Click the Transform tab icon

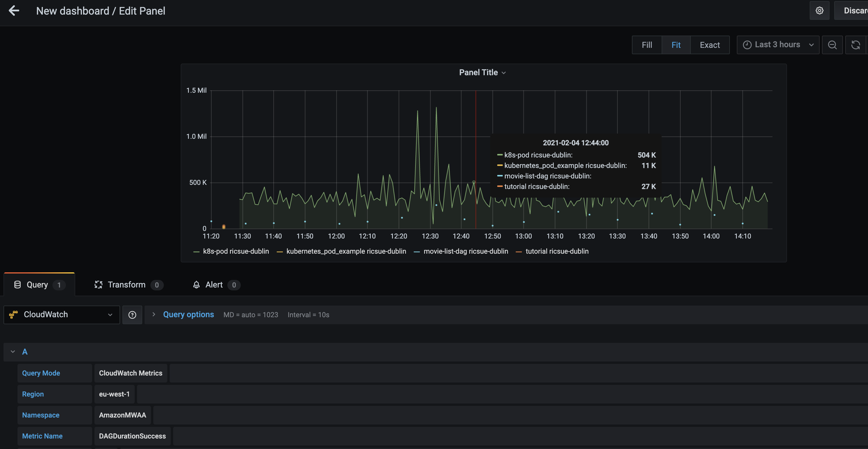click(99, 285)
